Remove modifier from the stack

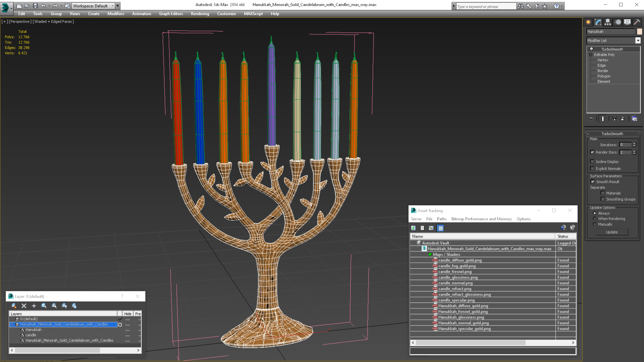(623, 119)
